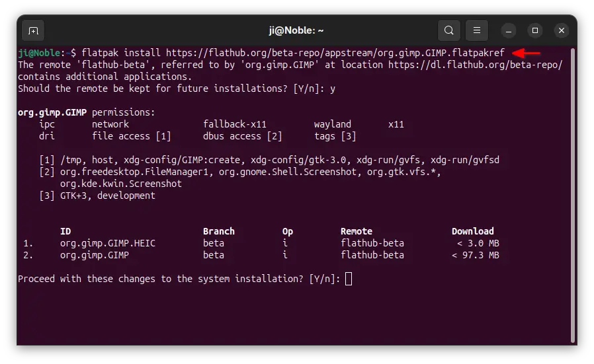Click the org.gimp.GIMP install row

coord(261,255)
